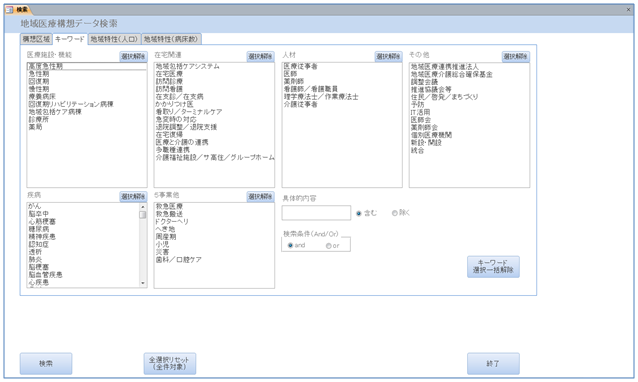Select 訪問診療 list item

coord(214,81)
